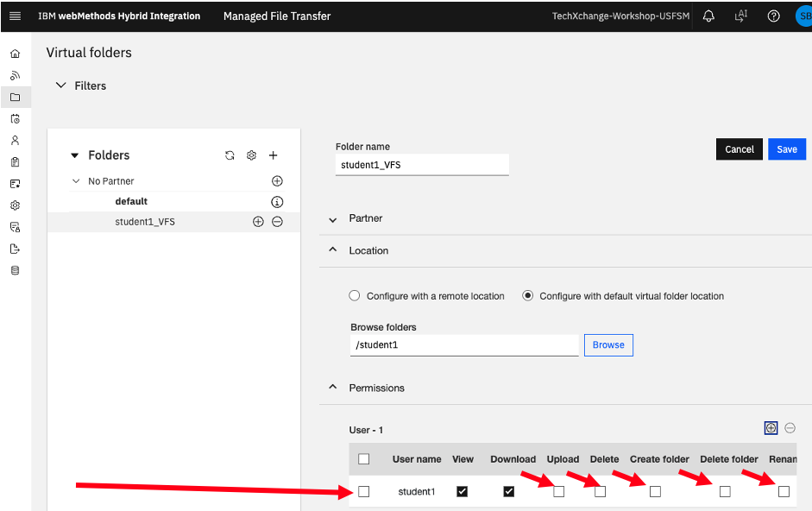The width and height of the screenshot is (812, 511).
Task: Collapse the Permissions section
Action: (x=332, y=388)
